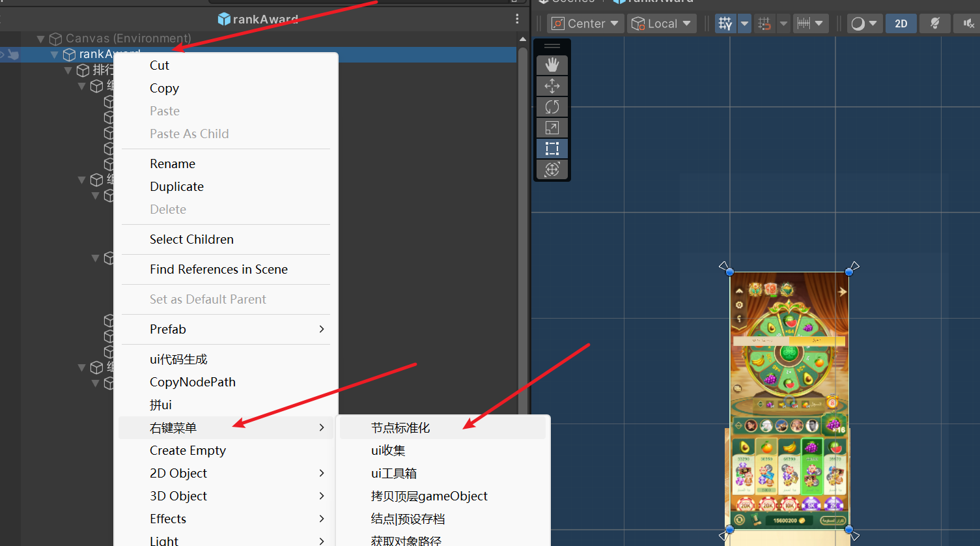Select the combined Transform tool

(x=552, y=169)
